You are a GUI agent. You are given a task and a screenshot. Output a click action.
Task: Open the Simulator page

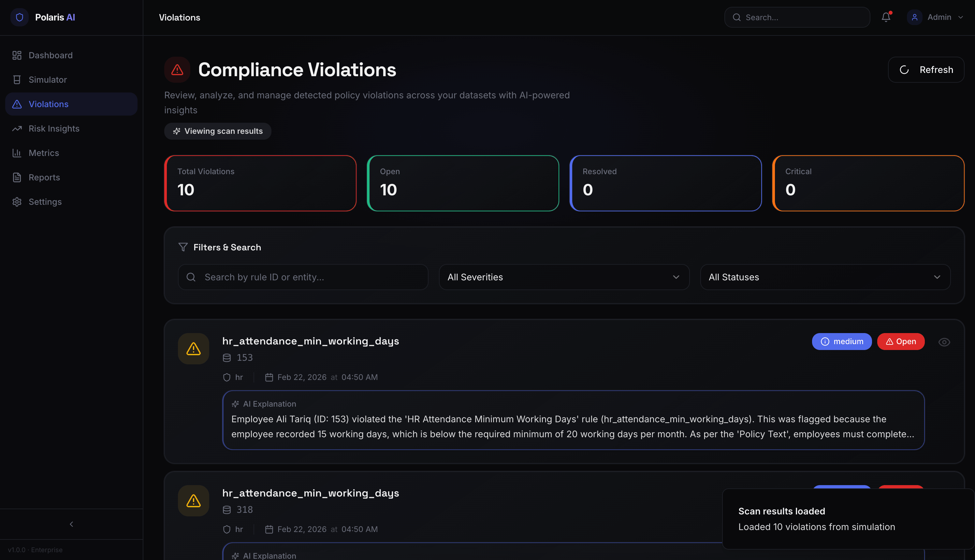(71, 80)
